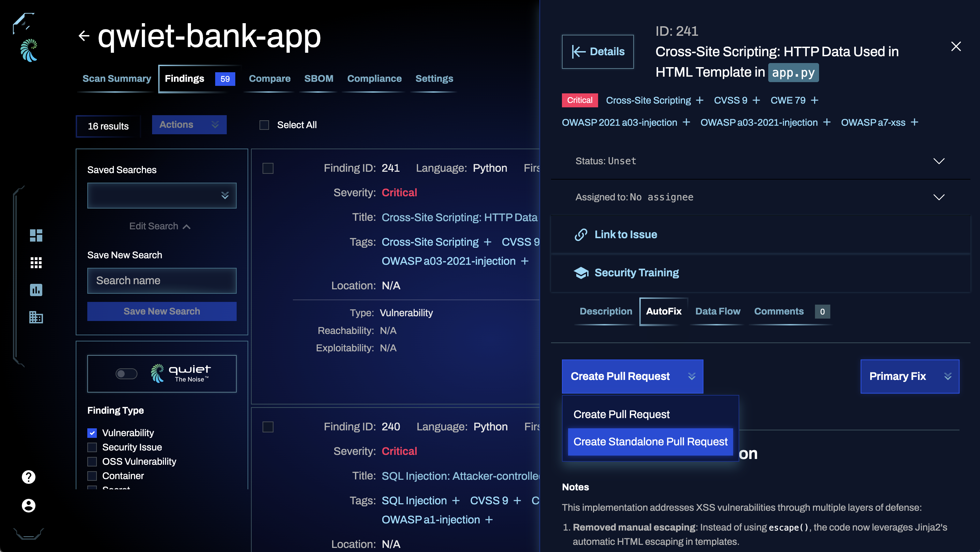The width and height of the screenshot is (980, 552).
Task: Open the organization building icon in the sidebar
Action: [x=36, y=317]
